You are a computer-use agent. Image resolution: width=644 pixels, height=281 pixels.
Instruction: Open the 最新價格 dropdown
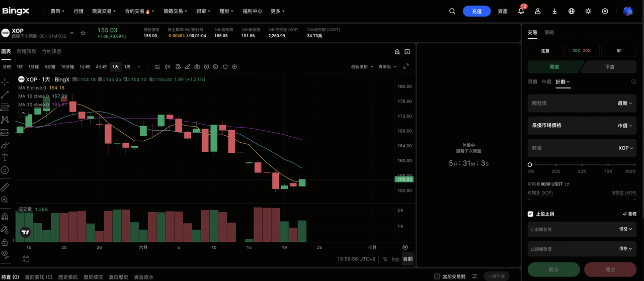[362, 67]
